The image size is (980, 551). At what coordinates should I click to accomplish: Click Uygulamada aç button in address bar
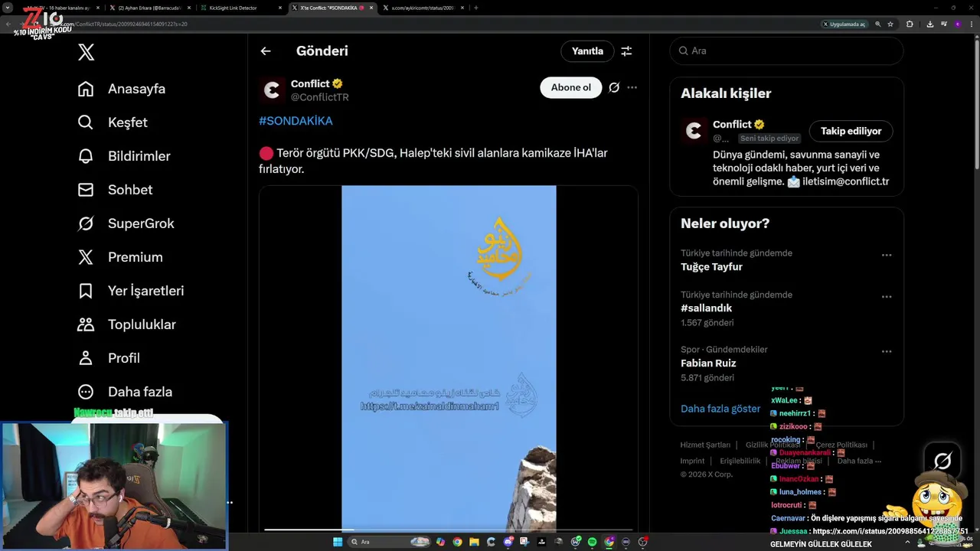click(x=844, y=24)
